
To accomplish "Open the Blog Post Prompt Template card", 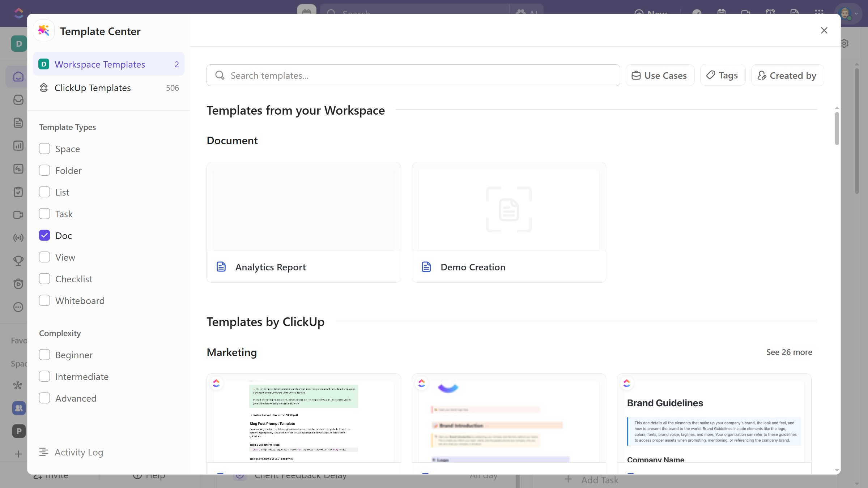I will pos(303,424).
